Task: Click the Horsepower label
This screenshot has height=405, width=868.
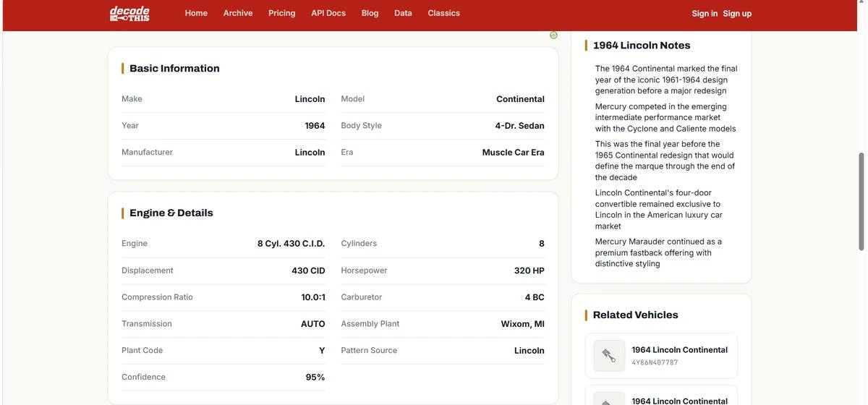Action: tap(364, 270)
